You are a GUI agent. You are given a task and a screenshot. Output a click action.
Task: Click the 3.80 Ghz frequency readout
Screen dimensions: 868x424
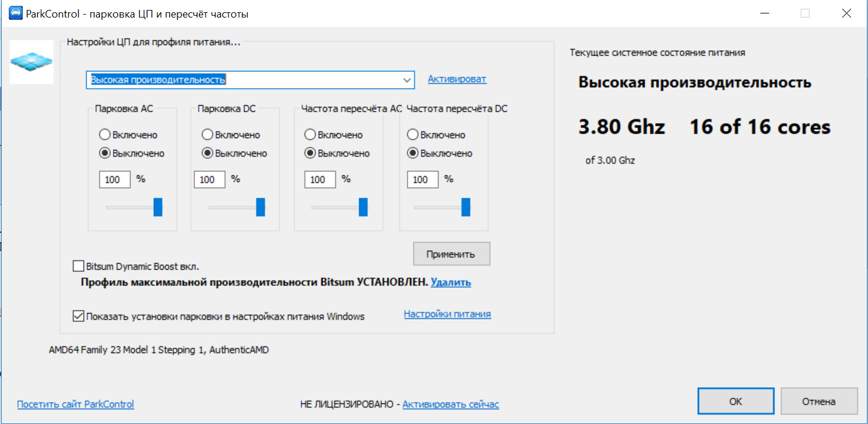[622, 127]
